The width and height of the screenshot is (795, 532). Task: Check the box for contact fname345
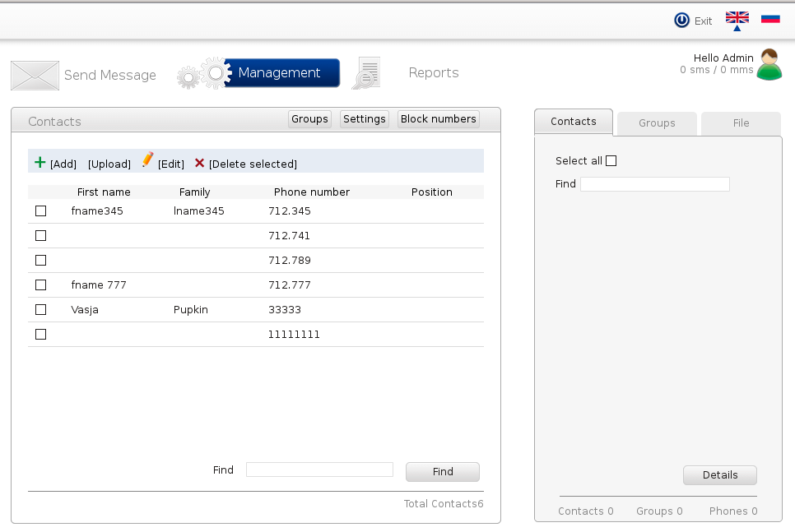[x=40, y=211]
